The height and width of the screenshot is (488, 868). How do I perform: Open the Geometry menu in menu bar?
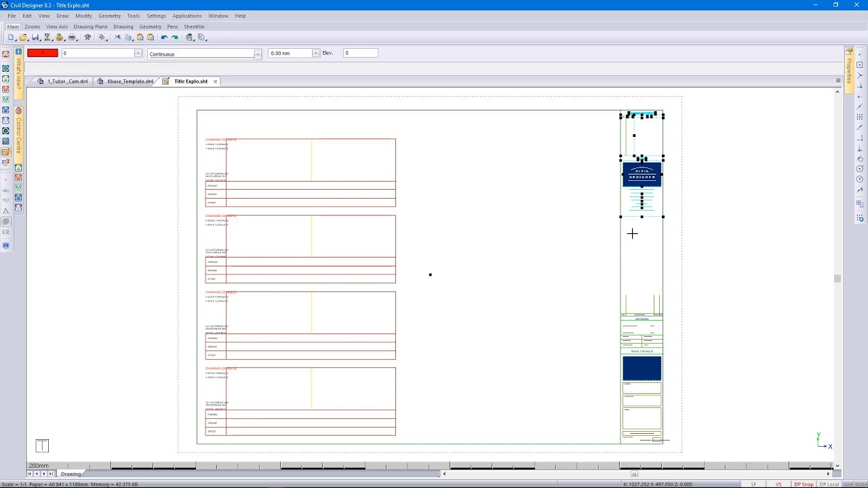click(x=109, y=16)
